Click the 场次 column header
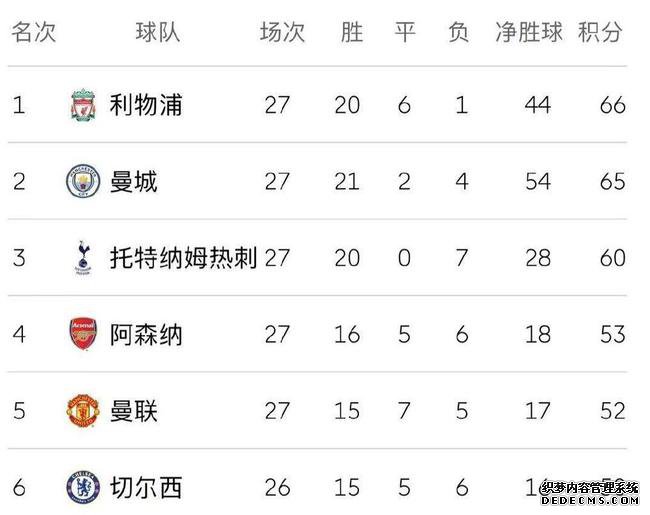 tap(282, 32)
